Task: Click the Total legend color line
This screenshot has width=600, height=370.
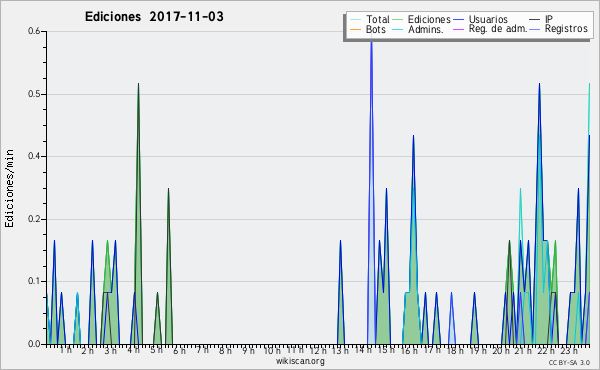Action: tap(355, 20)
